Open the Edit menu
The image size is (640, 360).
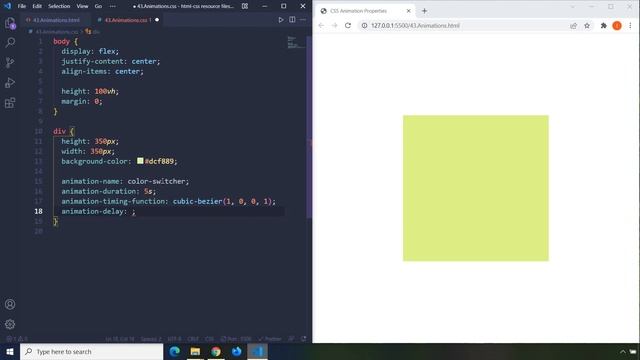point(37,6)
